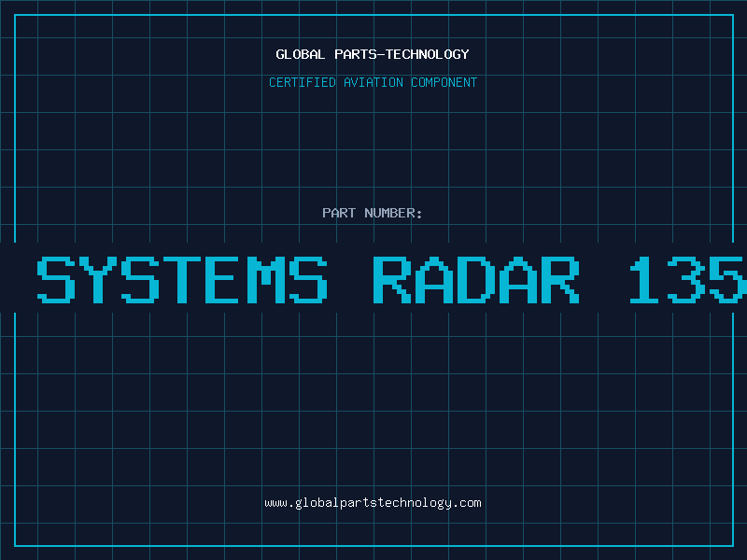Click the PART NUMBER: label
Image resolution: width=747 pixels, height=560 pixels.
373,213
